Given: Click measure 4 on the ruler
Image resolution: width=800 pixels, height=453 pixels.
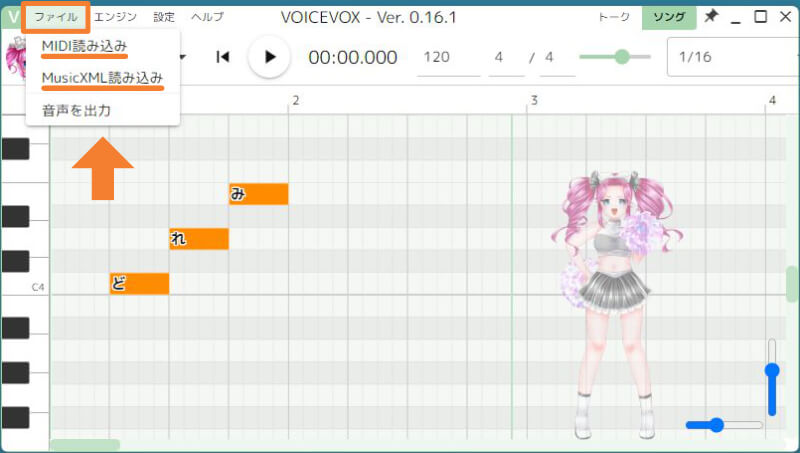Looking at the screenshot, I should click(x=772, y=100).
